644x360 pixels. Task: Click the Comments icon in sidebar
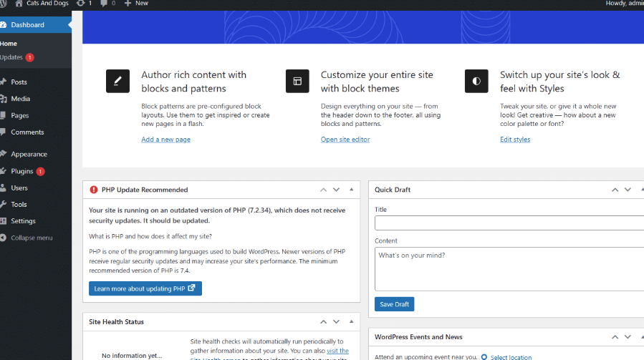coord(4,132)
